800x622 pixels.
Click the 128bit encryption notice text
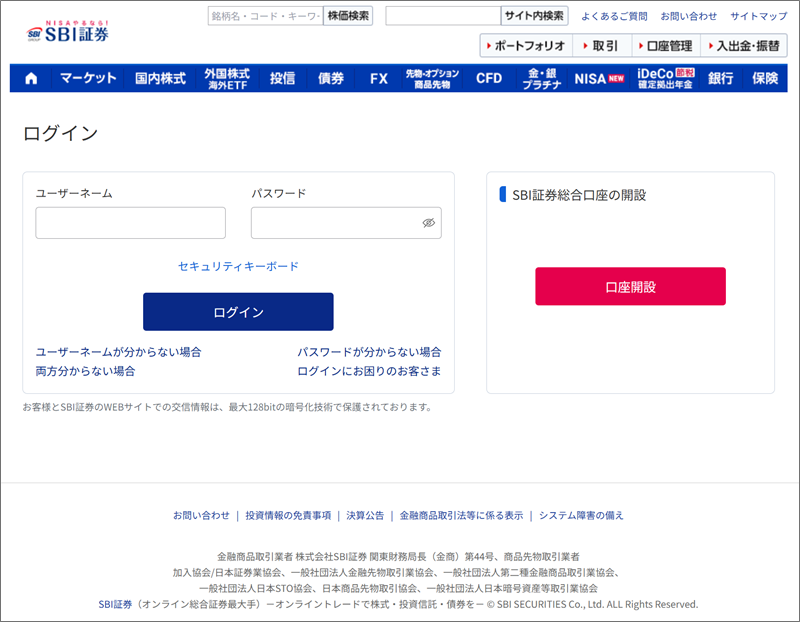[228, 407]
